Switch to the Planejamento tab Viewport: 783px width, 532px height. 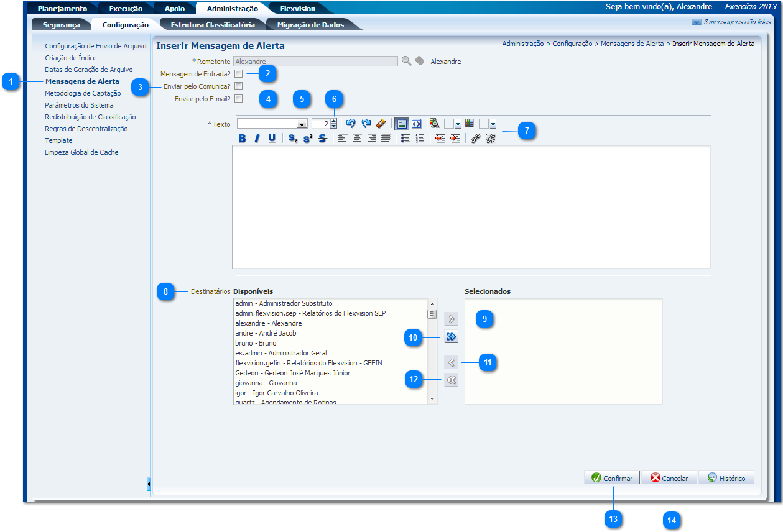(62, 9)
